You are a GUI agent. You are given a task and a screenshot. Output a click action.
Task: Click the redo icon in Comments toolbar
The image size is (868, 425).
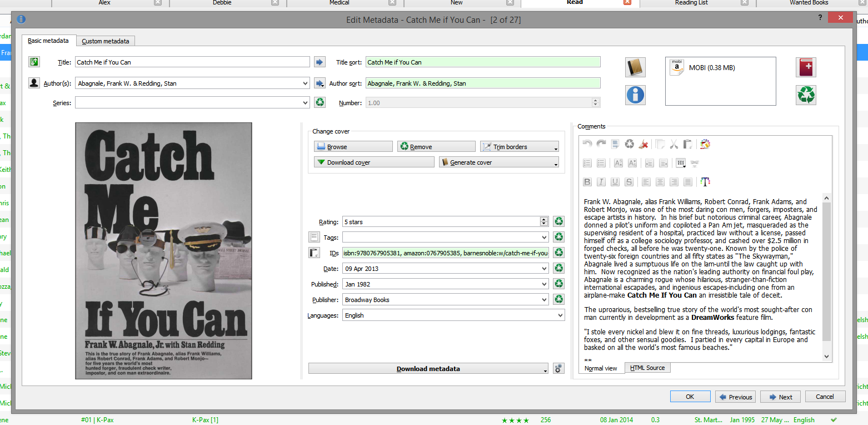[x=601, y=144]
